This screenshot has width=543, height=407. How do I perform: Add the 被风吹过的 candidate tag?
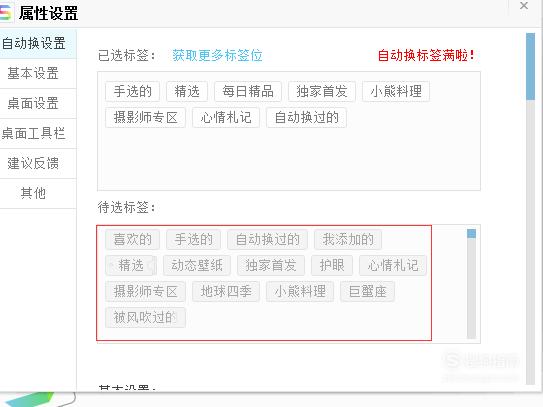tap(145, 318)
